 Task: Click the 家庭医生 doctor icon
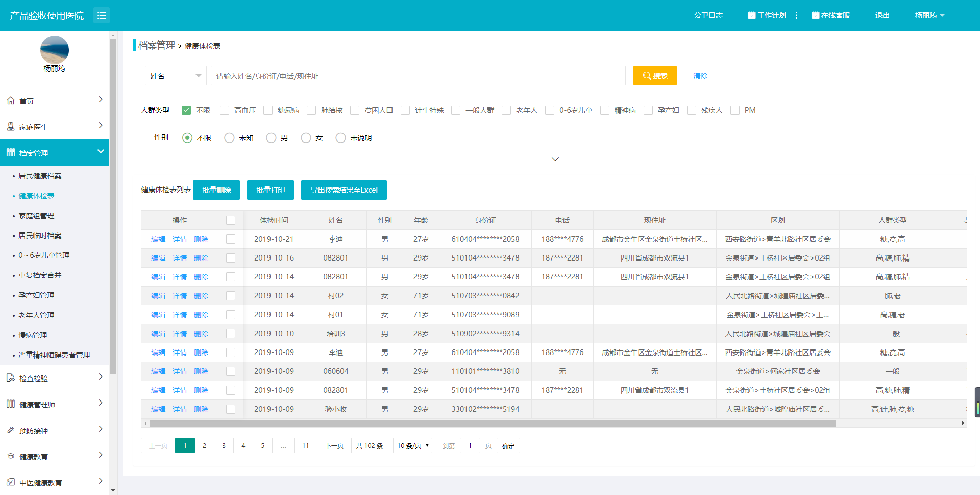11,127
